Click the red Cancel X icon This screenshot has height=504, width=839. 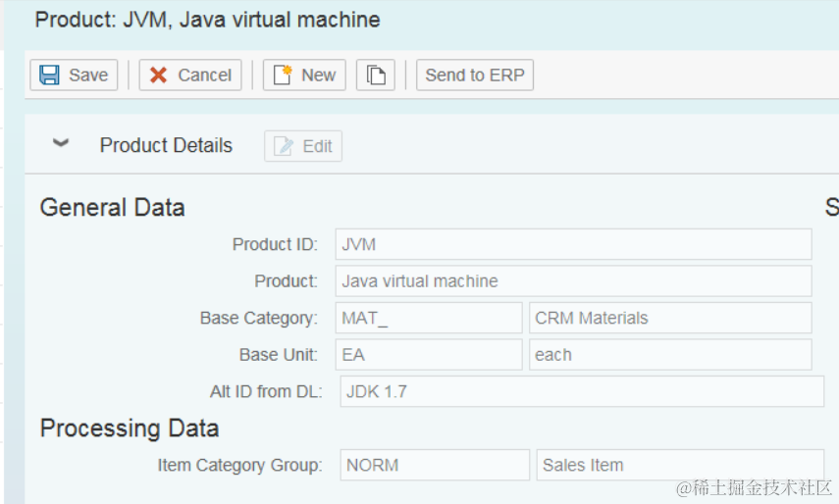coord(158,76)
